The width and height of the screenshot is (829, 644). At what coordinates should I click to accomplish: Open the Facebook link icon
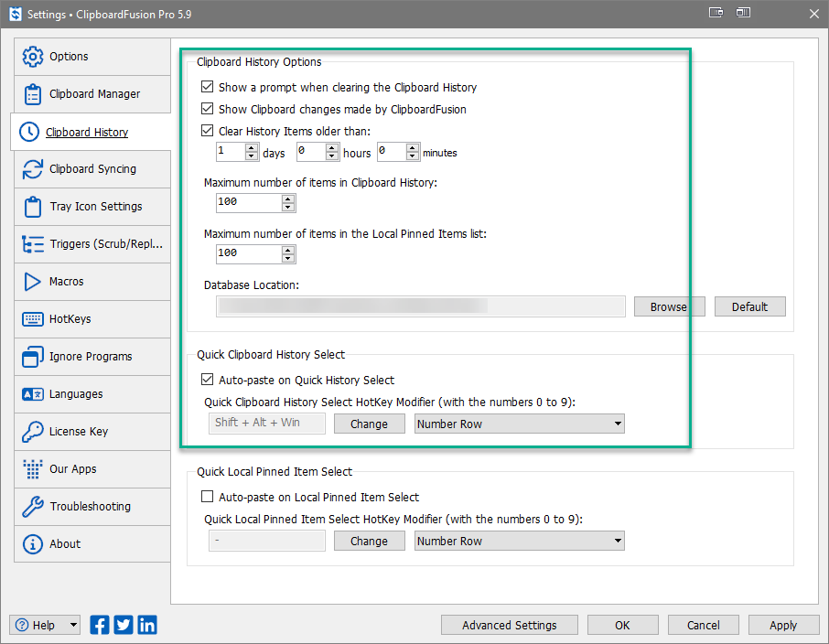(100, 625)
